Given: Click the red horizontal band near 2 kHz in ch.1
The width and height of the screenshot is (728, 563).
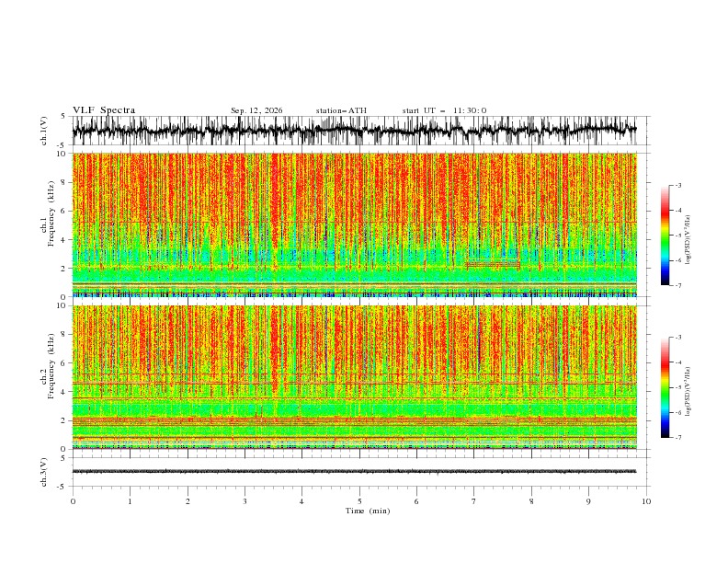Looking at the screenshot, I should point(493,264).
